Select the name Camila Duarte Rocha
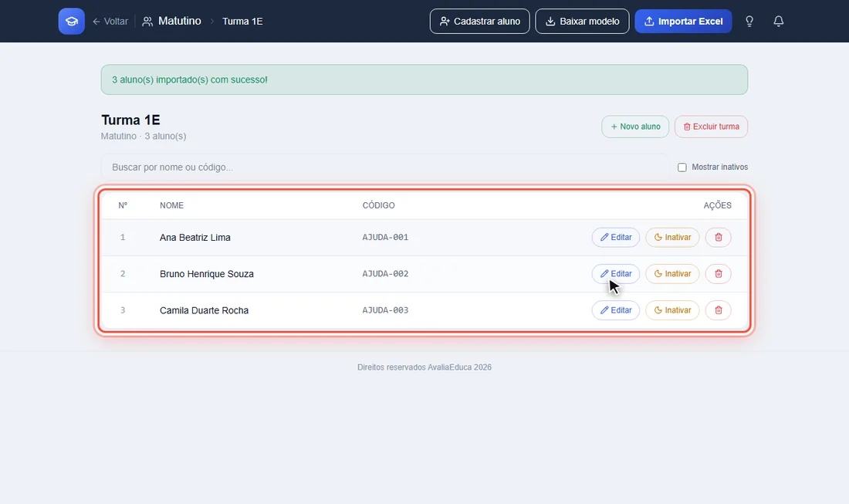This screenshot has width=849, height=504. (x=204, y=310)
